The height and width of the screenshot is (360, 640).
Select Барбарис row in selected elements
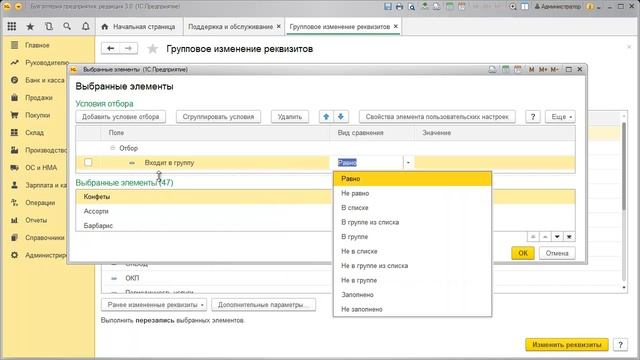tap(204, 225)
